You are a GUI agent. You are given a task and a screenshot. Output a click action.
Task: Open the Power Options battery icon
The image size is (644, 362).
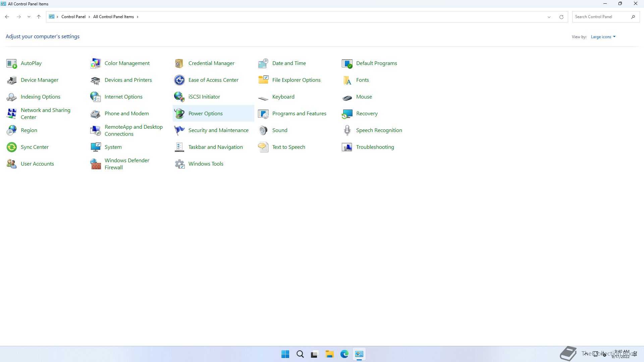179,114
